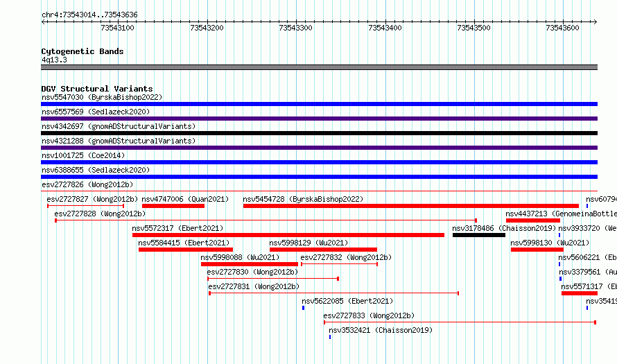Select the esv2727833 thin red interval line
The image size is (617, 364).
pyautogui.click(x=460, y=322)
